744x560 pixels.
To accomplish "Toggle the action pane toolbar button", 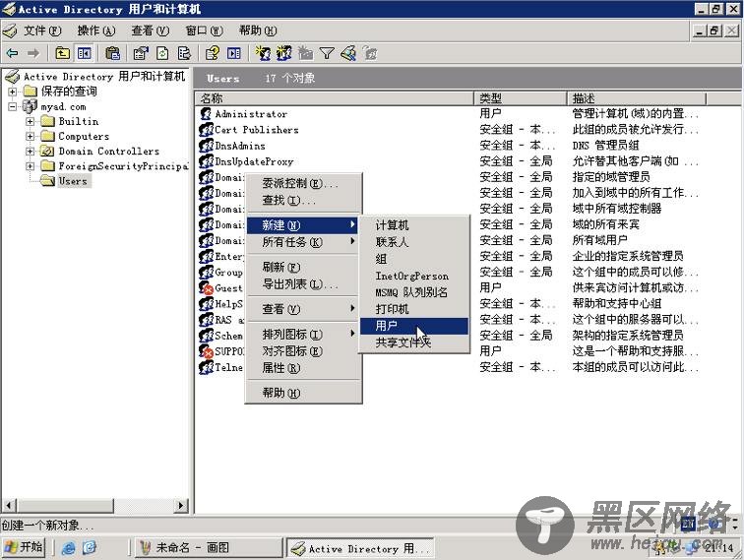I will point(234,53).
